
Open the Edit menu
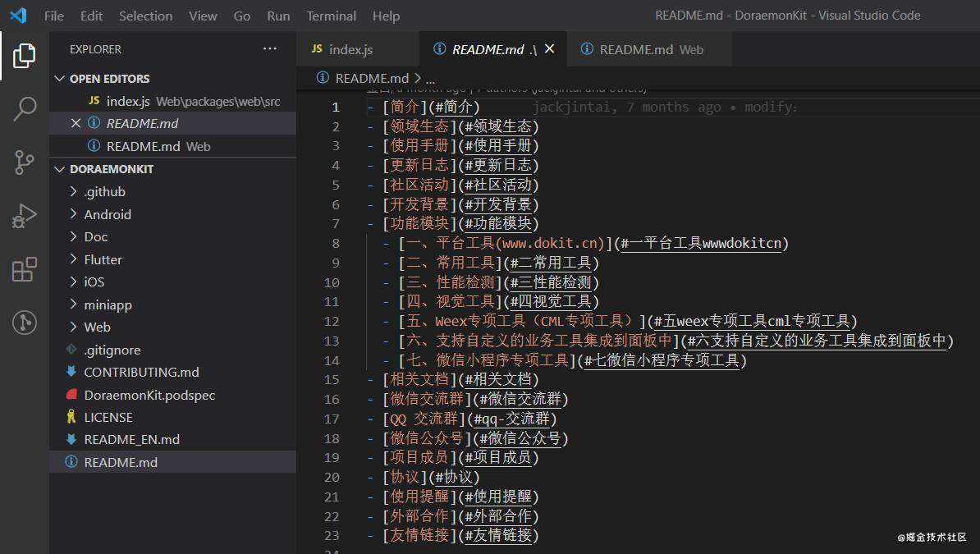click(91, 16)
